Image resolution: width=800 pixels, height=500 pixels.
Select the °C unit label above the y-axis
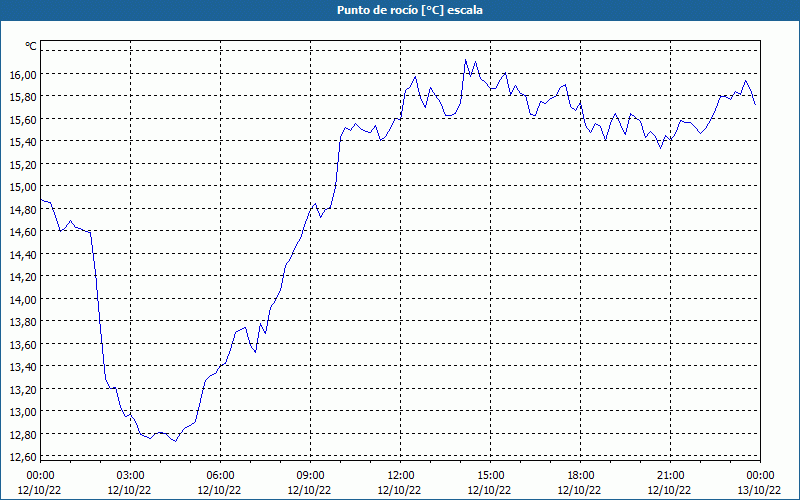31,46
